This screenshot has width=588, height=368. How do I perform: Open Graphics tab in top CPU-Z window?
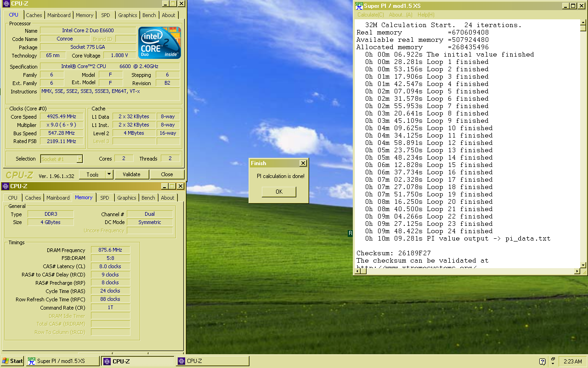click(128, 15)
